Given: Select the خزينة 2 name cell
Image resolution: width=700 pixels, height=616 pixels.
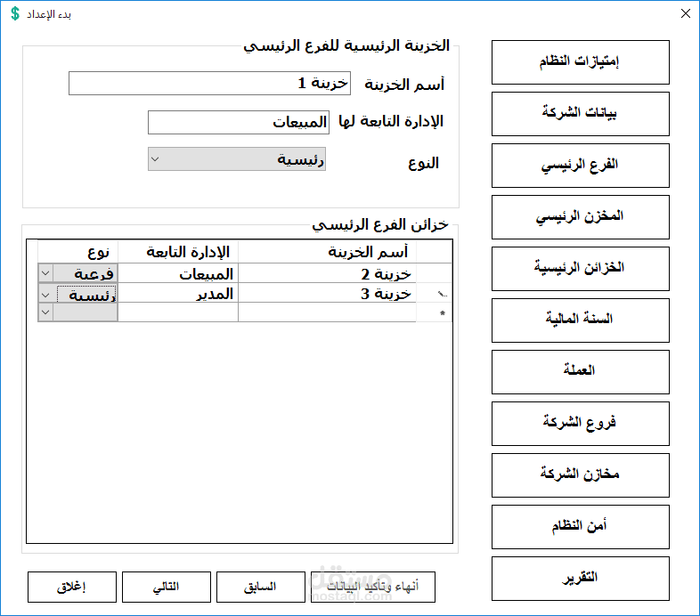Looking at the screenshot, I should pos(327,273).
